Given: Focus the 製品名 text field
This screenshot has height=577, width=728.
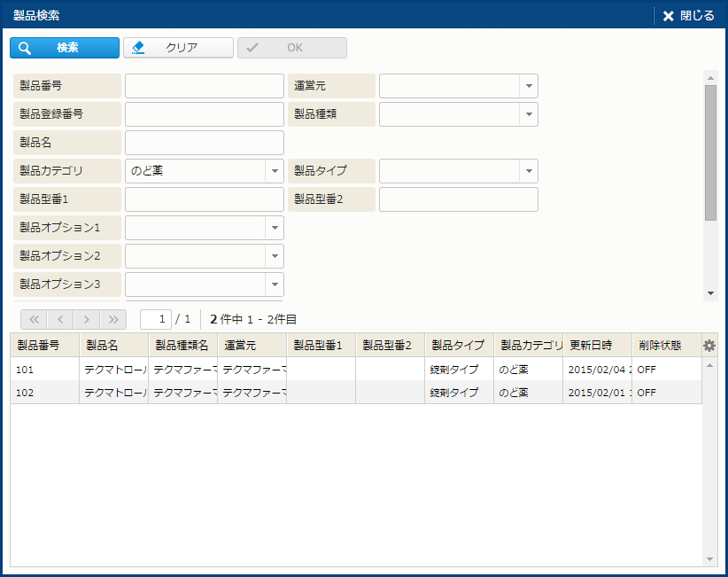Looking at the screenshot, I should pos(204,143).
